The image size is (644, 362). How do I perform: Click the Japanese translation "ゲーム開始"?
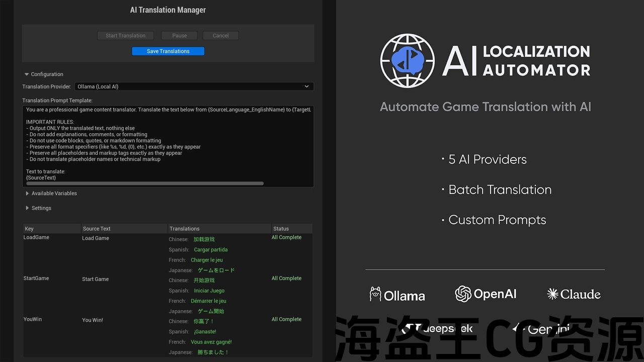tap(211, 311)
